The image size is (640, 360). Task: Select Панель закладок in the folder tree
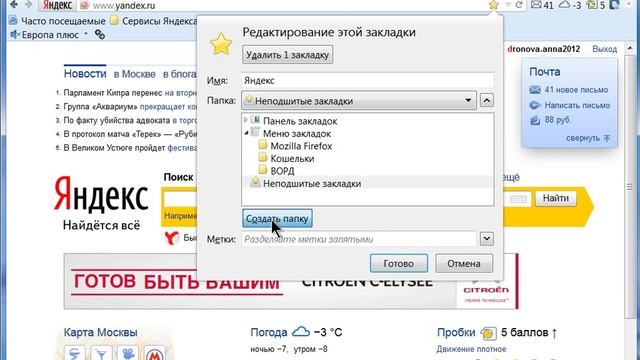point(300,121)
